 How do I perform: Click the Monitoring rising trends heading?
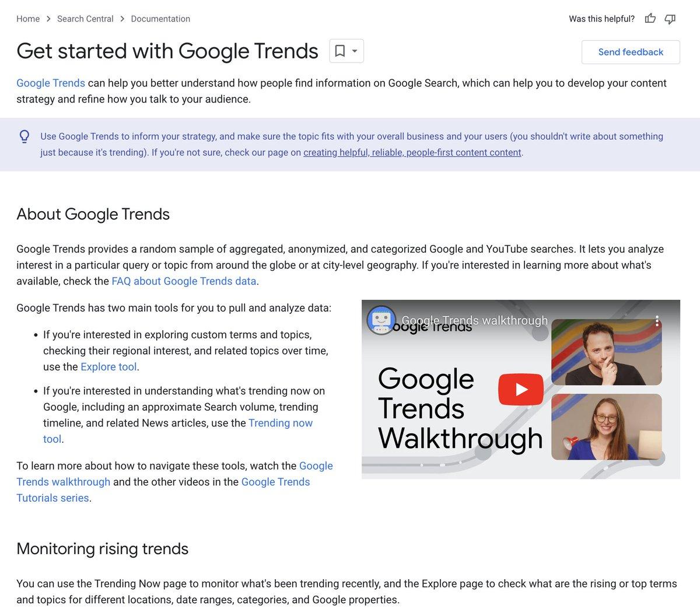[102, 549]
